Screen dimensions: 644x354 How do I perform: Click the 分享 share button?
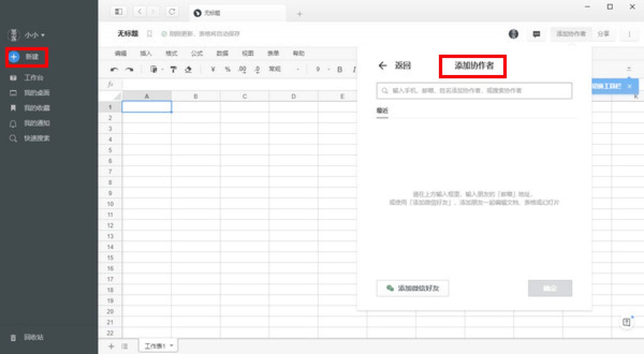click(x=604, y=34)
